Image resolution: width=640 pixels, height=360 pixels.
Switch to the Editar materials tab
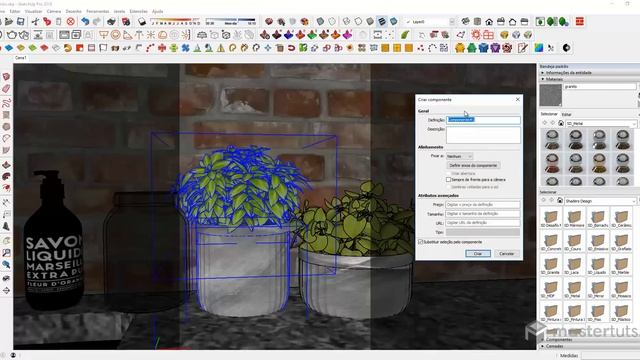click(x=566, y=115)
